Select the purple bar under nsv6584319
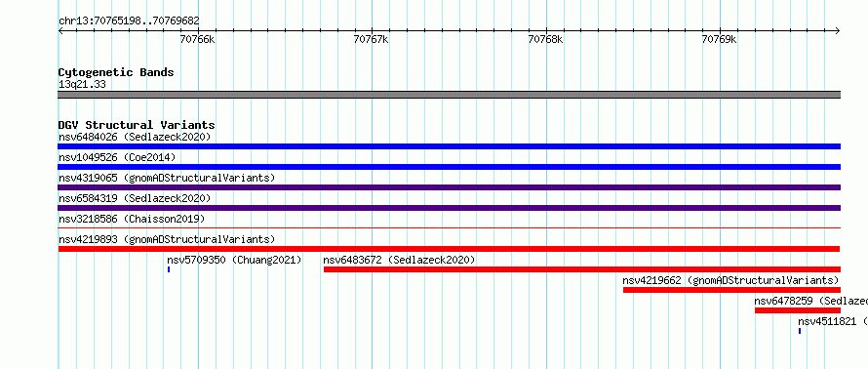The height and width of the screenshot is (369, 868). click(x=449, y=208)
